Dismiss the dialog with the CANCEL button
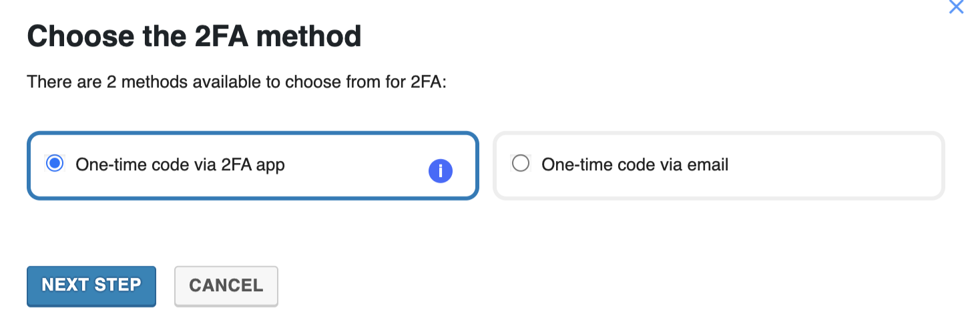The height and width of the screenshot is (330, 980). (226, 286)
